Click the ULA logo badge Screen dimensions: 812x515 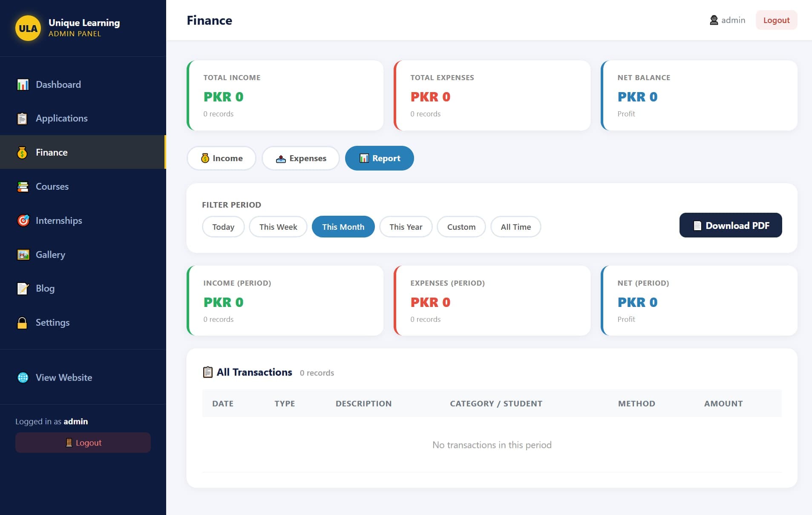[28, 28]
